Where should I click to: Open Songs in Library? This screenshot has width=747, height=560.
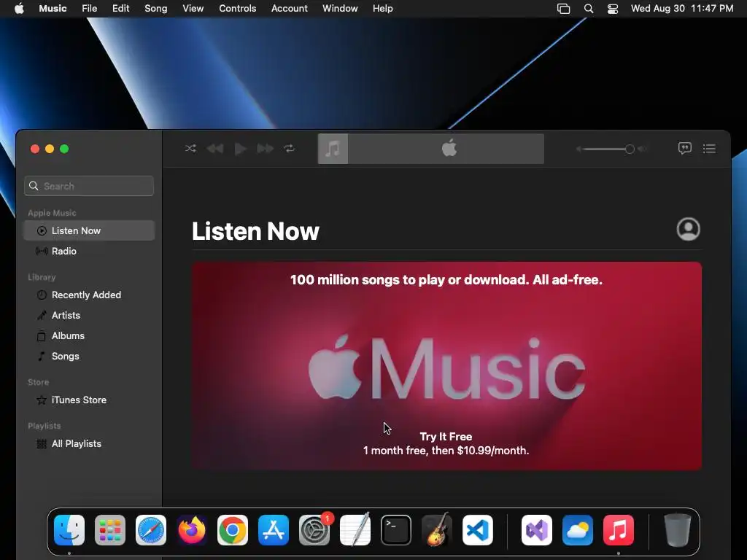(89, 356)
